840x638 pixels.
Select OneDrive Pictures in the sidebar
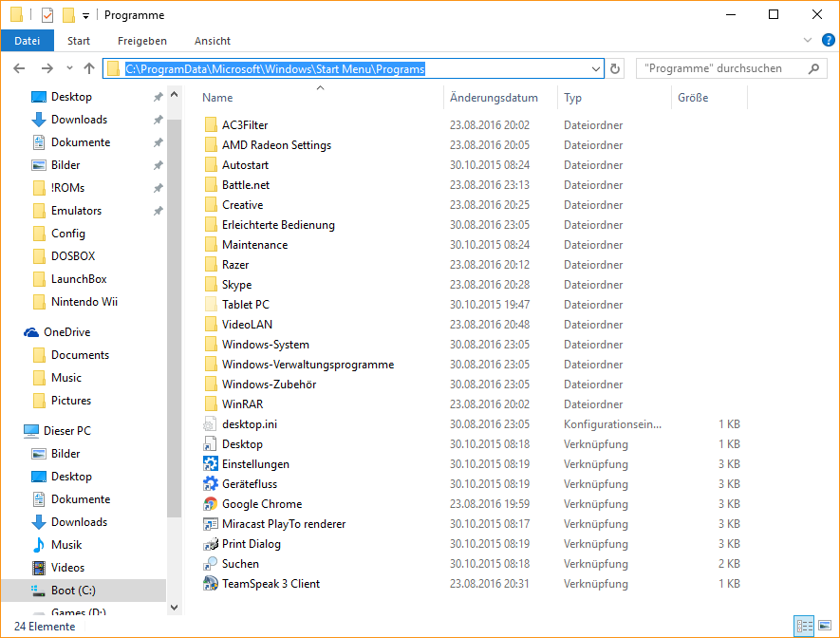[x=71, y=401]
